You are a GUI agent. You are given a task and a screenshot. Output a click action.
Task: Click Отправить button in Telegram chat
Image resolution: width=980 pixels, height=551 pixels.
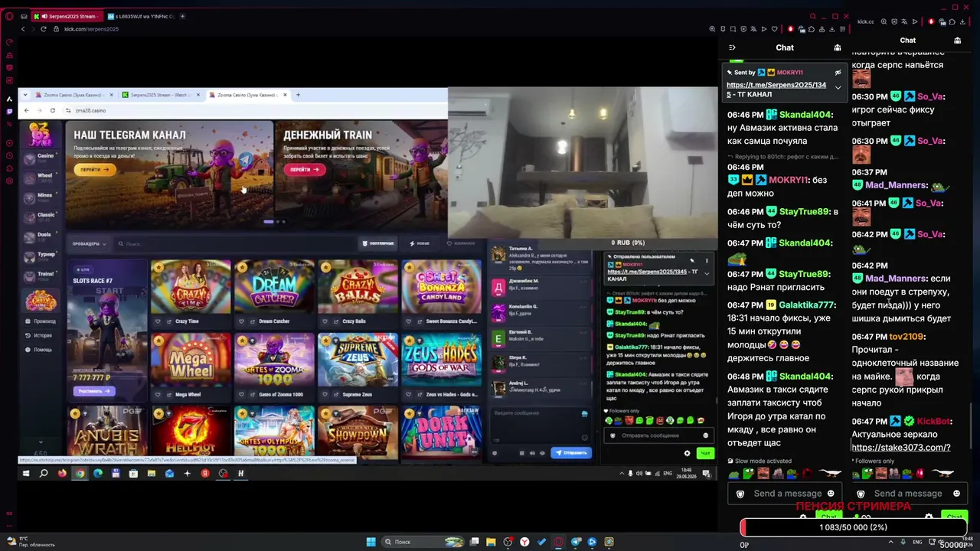[x=570, y=453]
